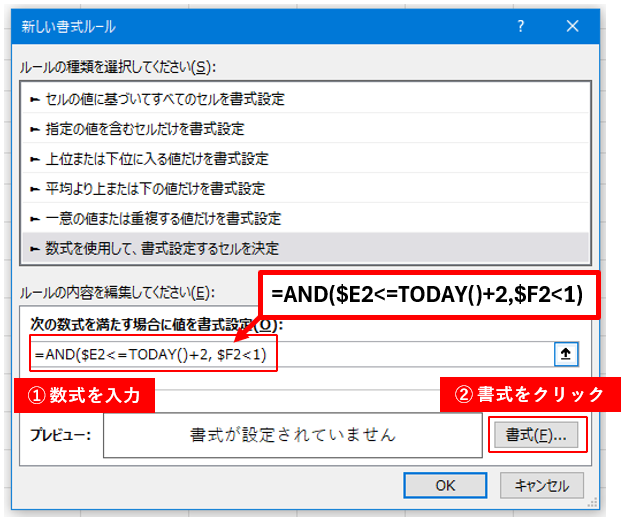Pick 一意の値または重複する値だけを書式設定 rule
Viewport: 629px width, 526px height.
[163, 218]
